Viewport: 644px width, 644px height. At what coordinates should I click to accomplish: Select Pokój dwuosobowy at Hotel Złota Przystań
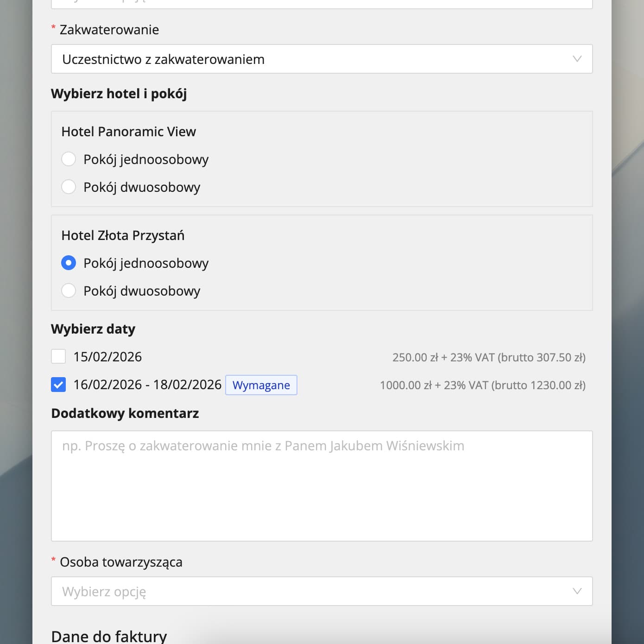pyautogui.click(x=69, y=290)
